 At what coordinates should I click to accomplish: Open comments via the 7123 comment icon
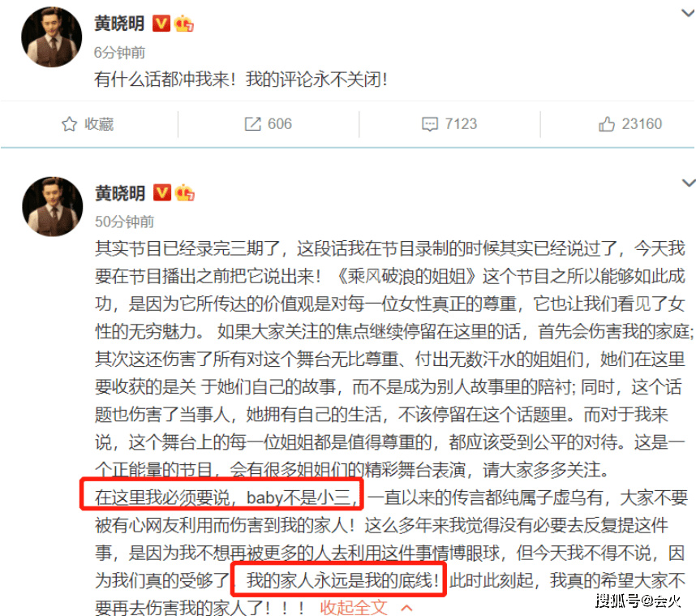point(430,124)
